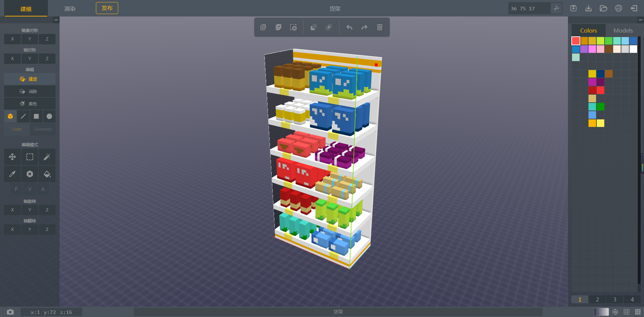
Task: Choose the line brush shape
Action: click(23, 116)
